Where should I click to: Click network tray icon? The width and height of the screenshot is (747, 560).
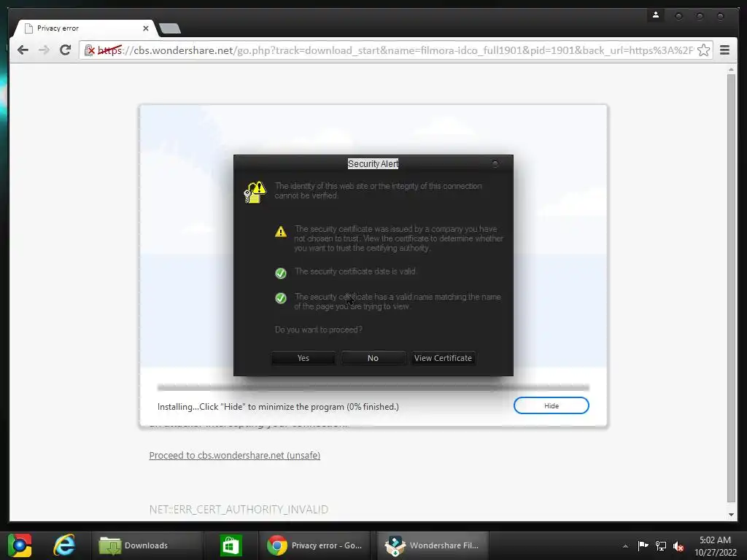(x=661, y=545)
